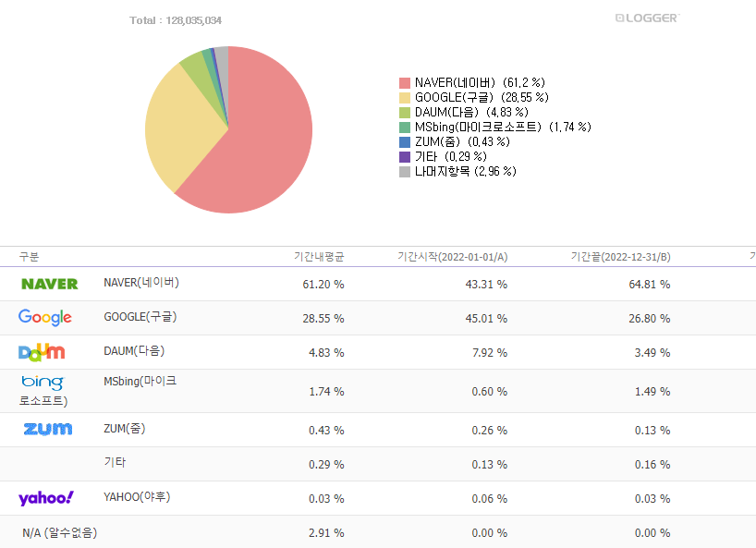Click the Bing logo icon

pos(43,383)
